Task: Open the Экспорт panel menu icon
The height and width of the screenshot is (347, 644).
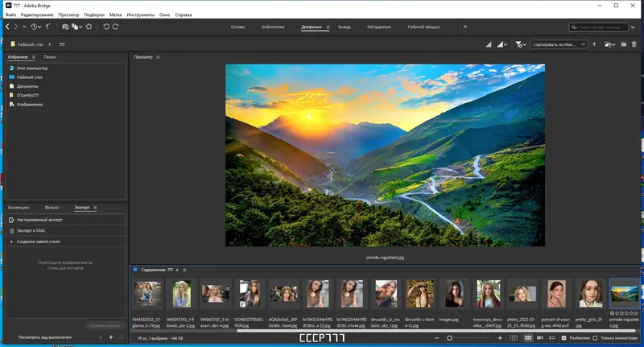Action: (95, 208)
